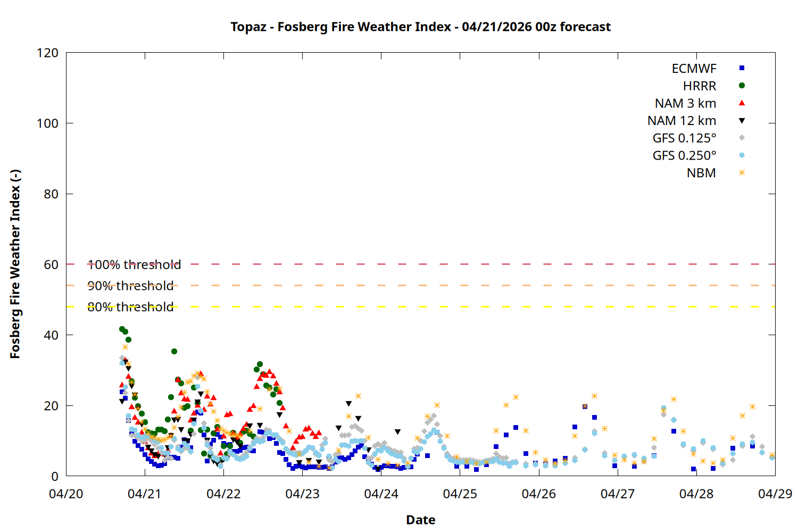
Task: Click the HRRR green circle legend marker
Action: tap(742, 86)
